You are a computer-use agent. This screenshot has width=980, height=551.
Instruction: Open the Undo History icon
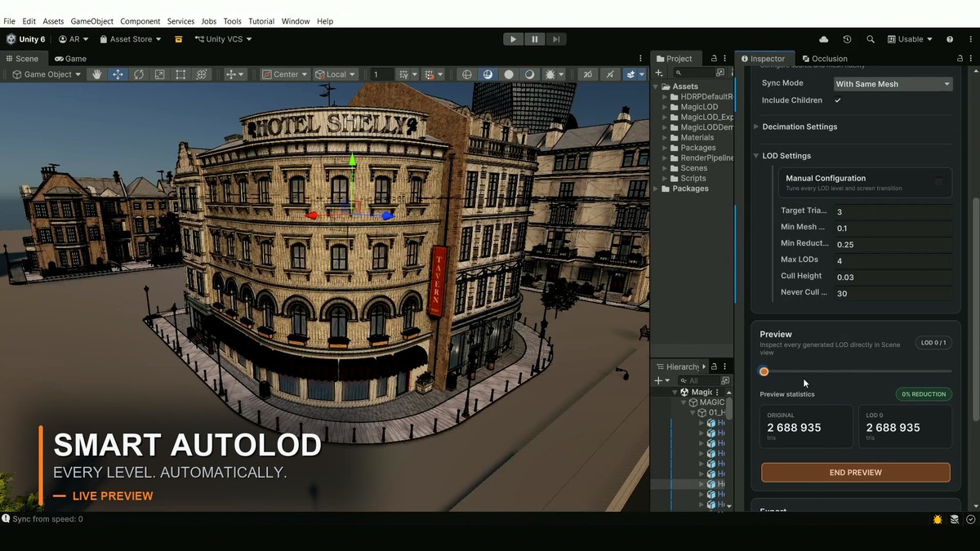point(847,39)
